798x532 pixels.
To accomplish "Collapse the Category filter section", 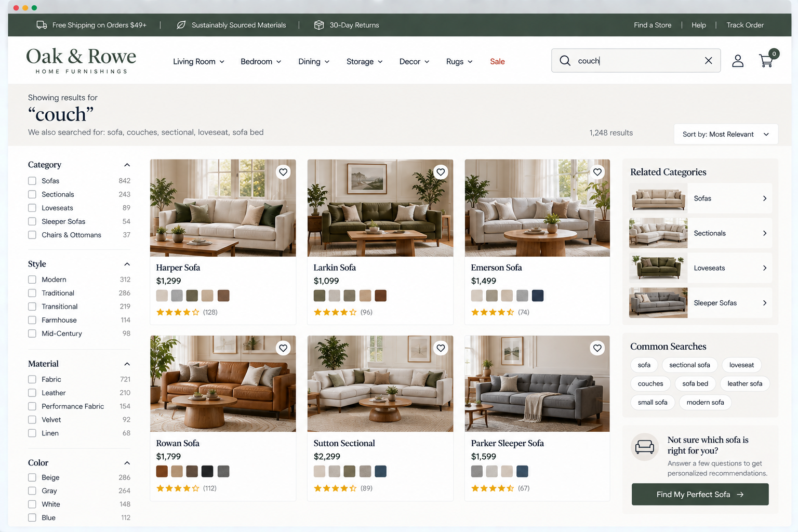I will pos(127,165).
